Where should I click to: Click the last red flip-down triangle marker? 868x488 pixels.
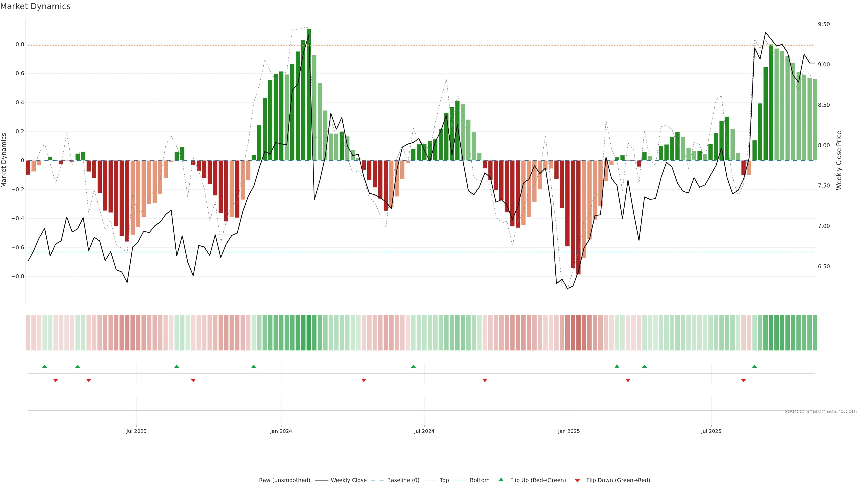tap(743, 380)
